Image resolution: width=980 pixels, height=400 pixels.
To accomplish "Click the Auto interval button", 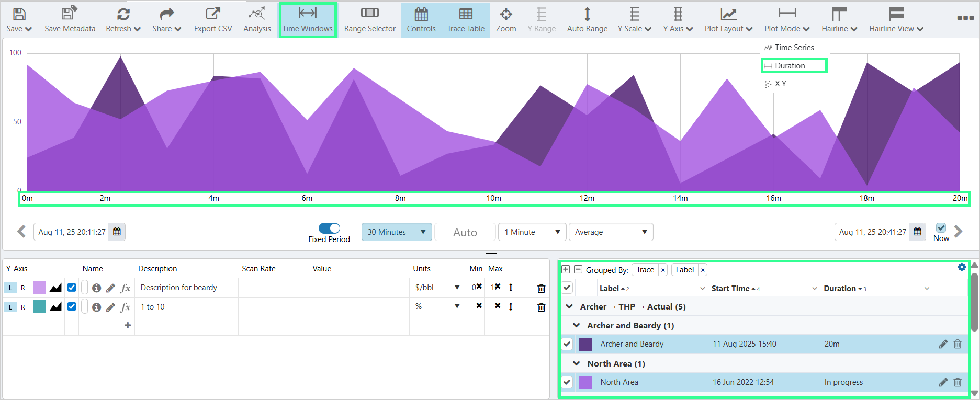I will [x=465, y=232].
